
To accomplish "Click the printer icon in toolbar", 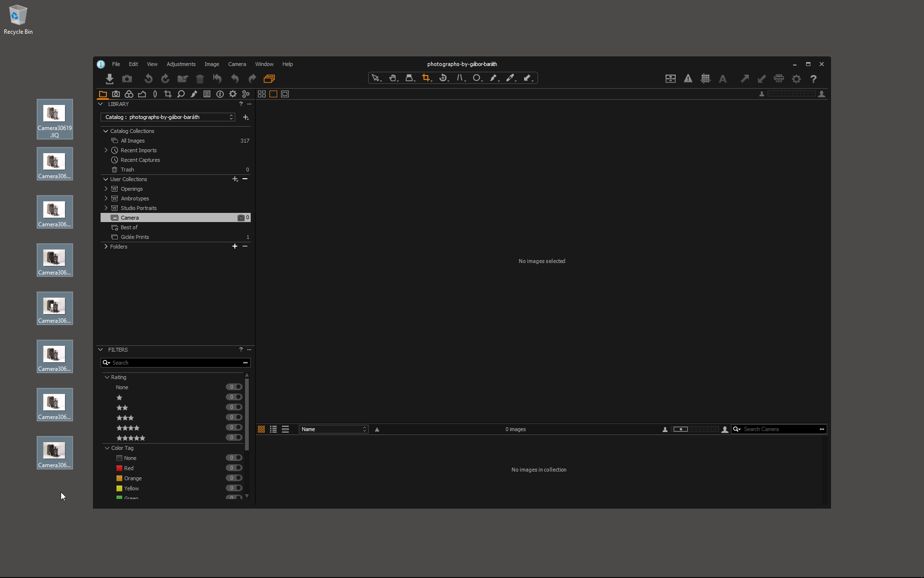I will pyautogui.click(x=779, y=79).
